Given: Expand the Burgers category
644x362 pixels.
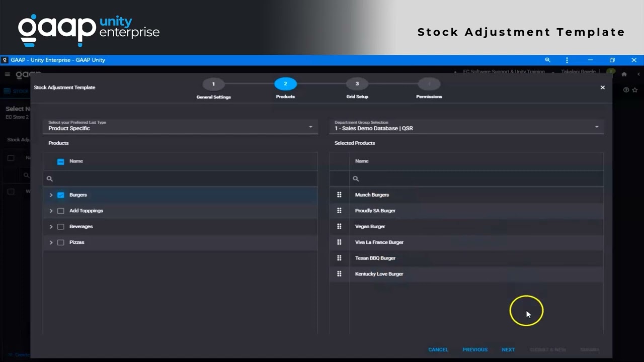Looking at the screenshot, I should tap(51, 195).
